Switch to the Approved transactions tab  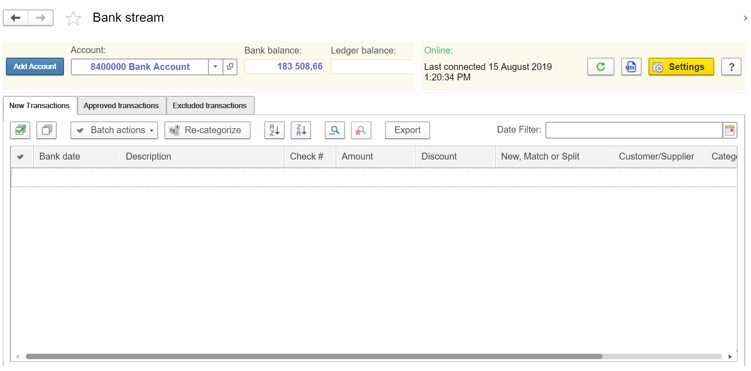pyautogui.click(x=121, y=105)
